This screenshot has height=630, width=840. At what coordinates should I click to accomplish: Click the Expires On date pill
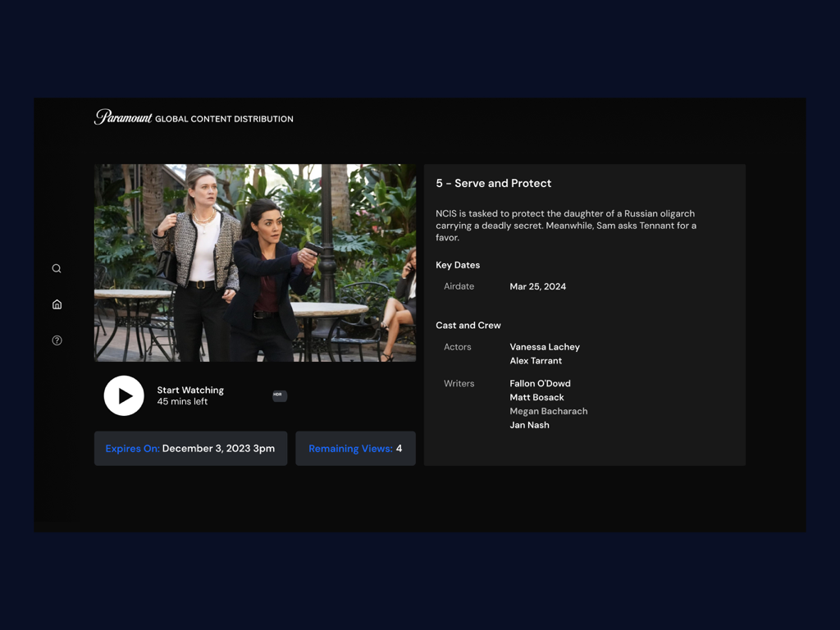190,448
